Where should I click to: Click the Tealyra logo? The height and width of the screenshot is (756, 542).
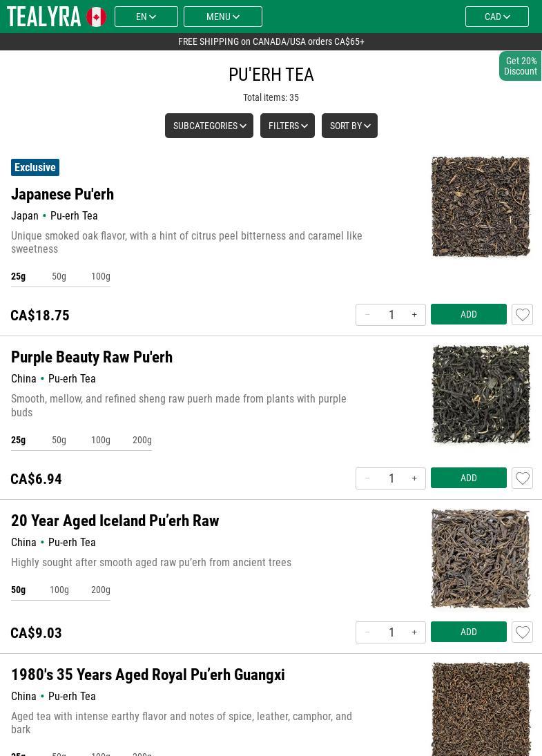(x=44, y=17)
